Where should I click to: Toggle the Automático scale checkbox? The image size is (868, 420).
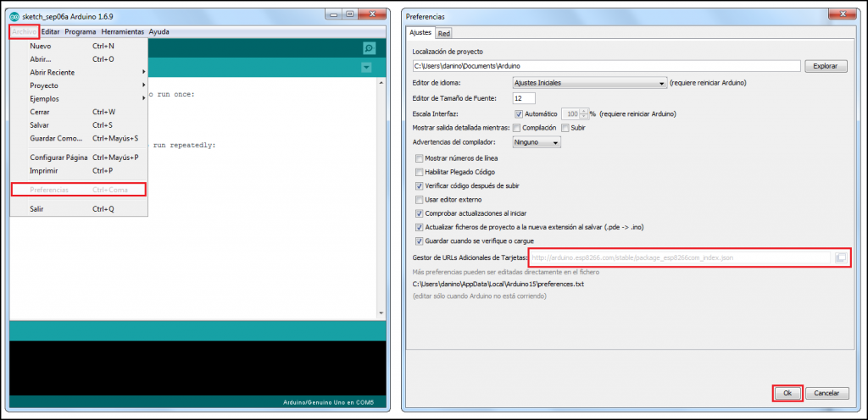click(519, 113)
